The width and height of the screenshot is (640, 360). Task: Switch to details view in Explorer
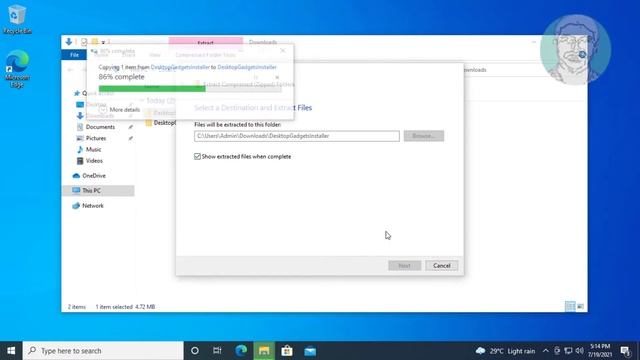(x=570, y=306)
